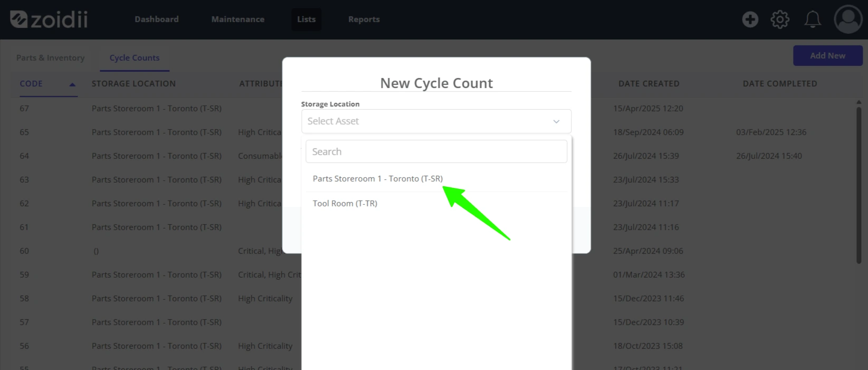868x370 pixels.
Task: Click date completed 26/Jul/2024 15:40
Action: (769, 156)
